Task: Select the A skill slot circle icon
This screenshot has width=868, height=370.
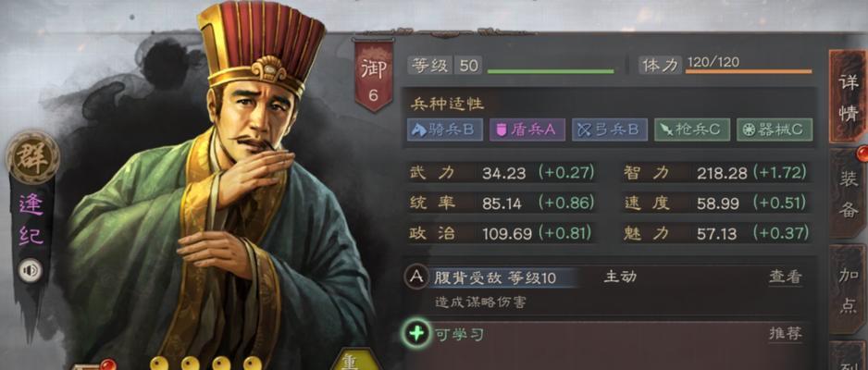Action: (416, 277)
